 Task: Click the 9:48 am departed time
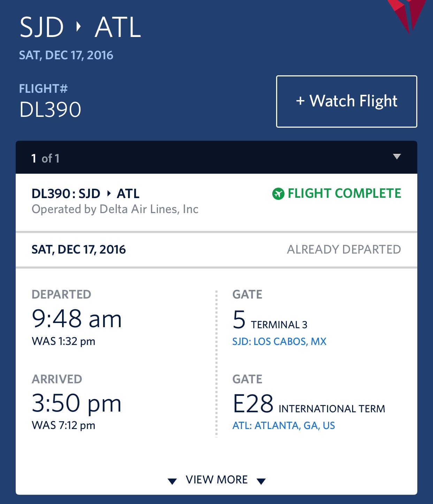[x=77, y=318]
